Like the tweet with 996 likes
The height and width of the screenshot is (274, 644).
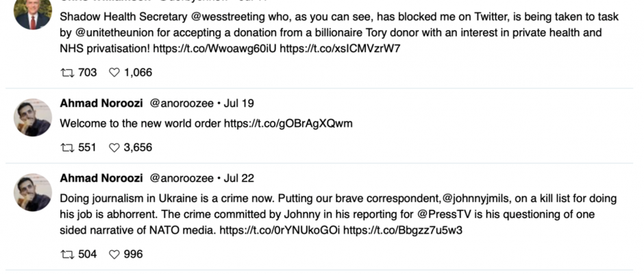coord(114,254)
